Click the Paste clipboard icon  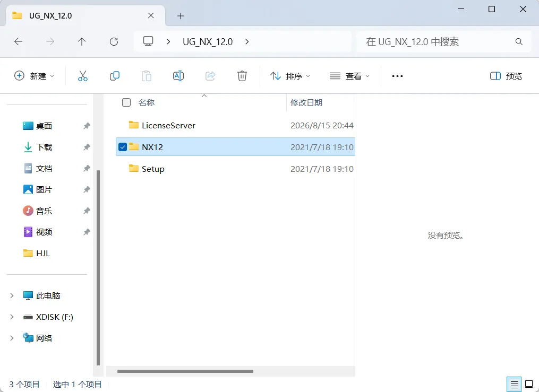(x=147, y=76)
